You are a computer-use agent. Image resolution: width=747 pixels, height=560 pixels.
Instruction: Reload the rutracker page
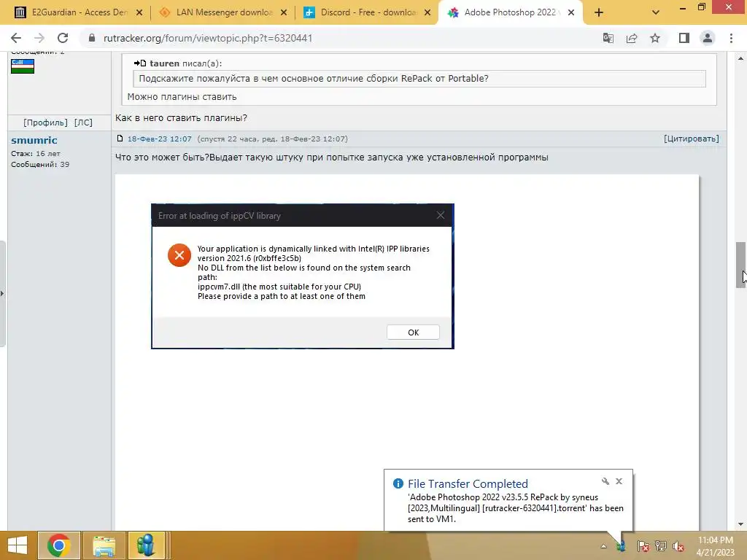pos(63,38)
